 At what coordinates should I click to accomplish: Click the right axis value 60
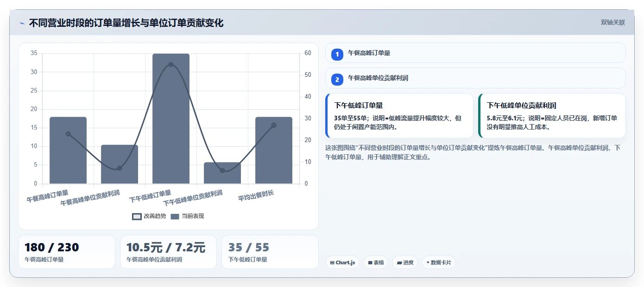point(308,53)
